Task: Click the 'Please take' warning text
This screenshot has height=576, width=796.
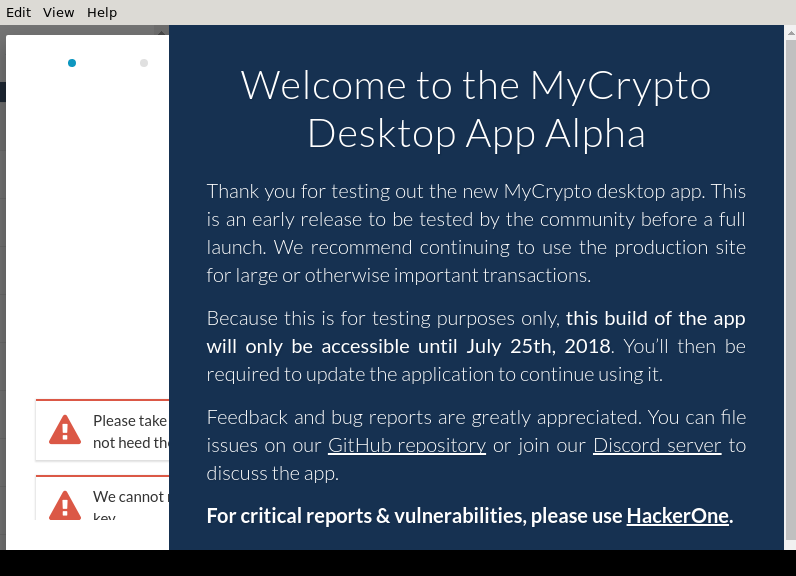Action: 130,431
